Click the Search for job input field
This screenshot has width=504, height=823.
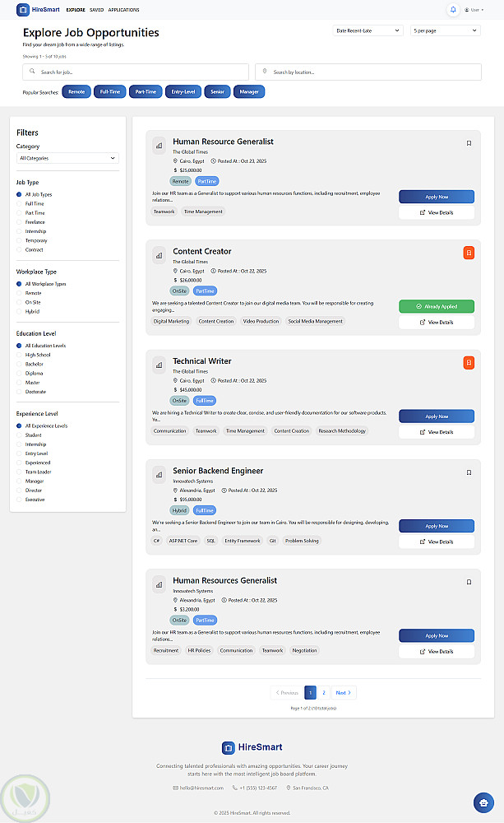tap(136, 72)
